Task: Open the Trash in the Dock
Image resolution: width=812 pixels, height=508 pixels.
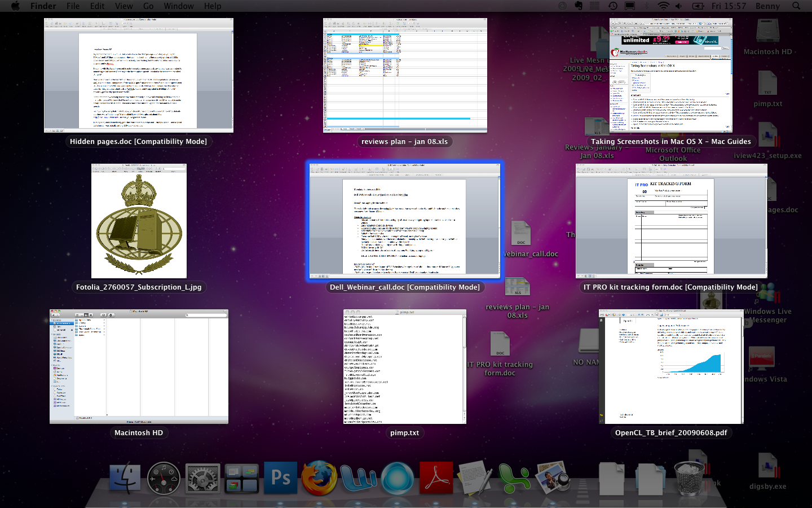Action: [689, 478]
